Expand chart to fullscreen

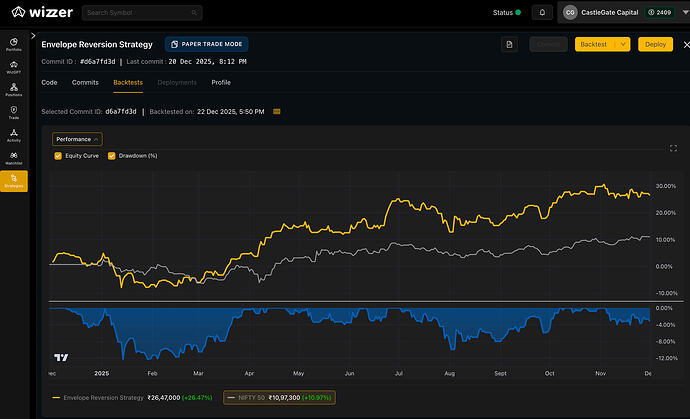pyautogui.click(x=673, y=148)
